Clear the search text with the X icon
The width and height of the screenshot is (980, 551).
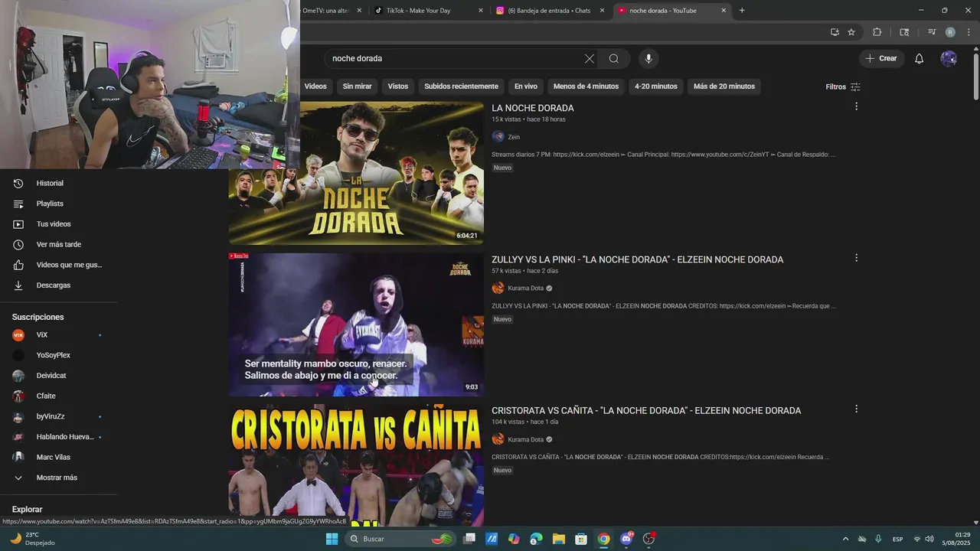(x=590, y=59)
